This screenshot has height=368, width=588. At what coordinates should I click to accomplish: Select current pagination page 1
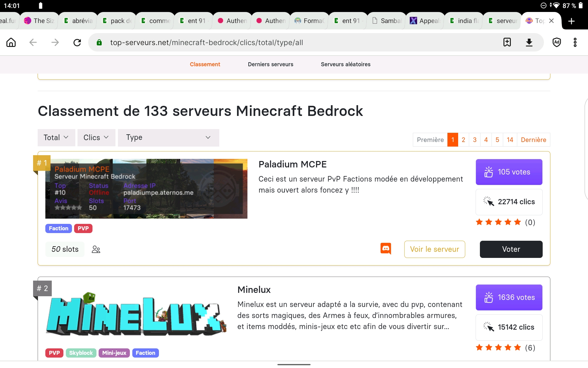(453, 140)
